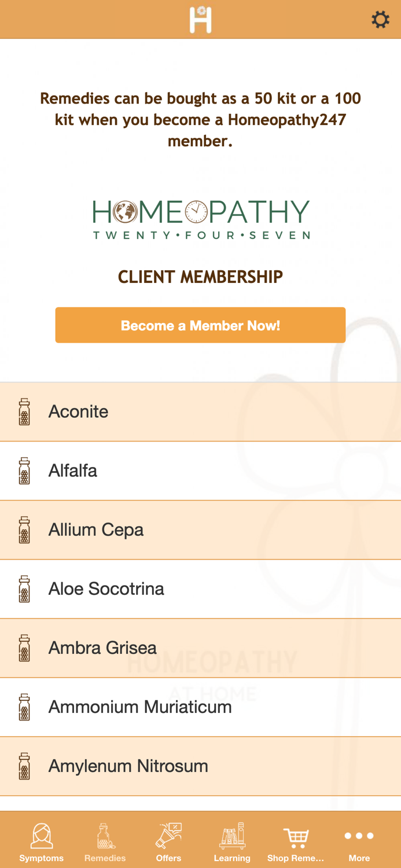This screenshot has height=868, width=401.
Task: Tap the Allium Cepa remedy name
Action: point(96,530)
